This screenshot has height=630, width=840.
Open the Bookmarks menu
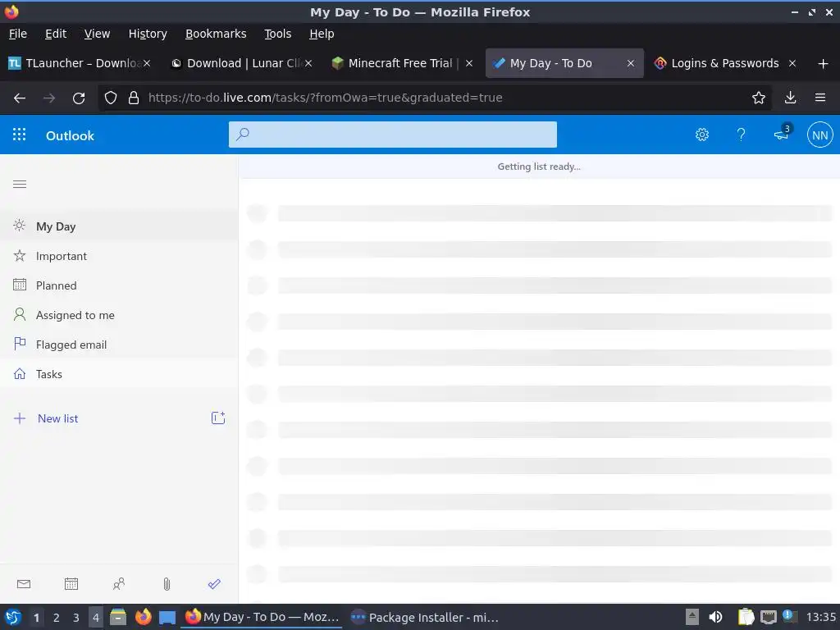point(216,34)
